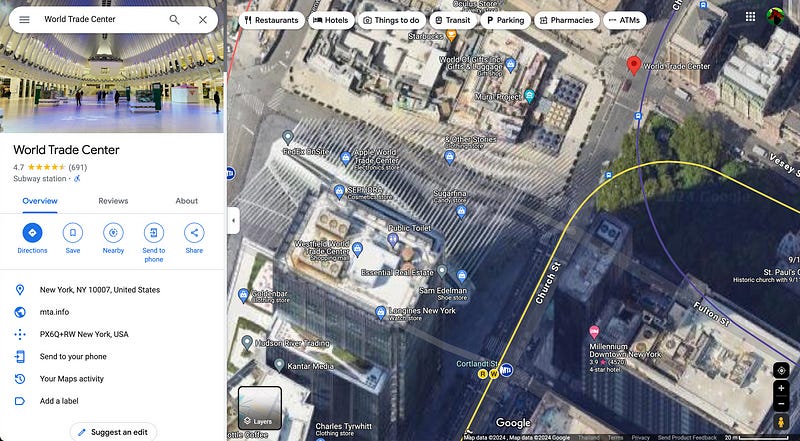Click the Starbucks map marker
The height and width of the screenshot is (441, 800).
[451, 35]
